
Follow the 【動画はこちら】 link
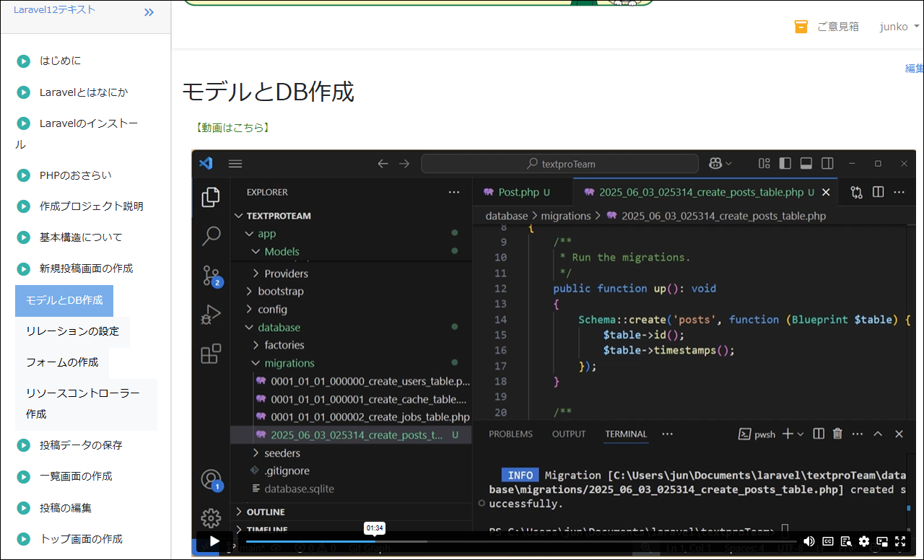point(232,128)
